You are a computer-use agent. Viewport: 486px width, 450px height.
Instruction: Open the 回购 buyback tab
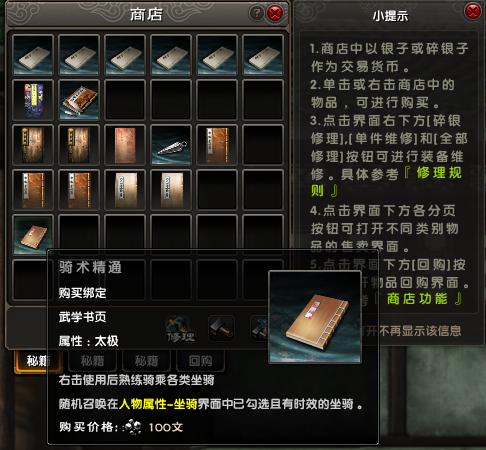click(x=200, y=361)
